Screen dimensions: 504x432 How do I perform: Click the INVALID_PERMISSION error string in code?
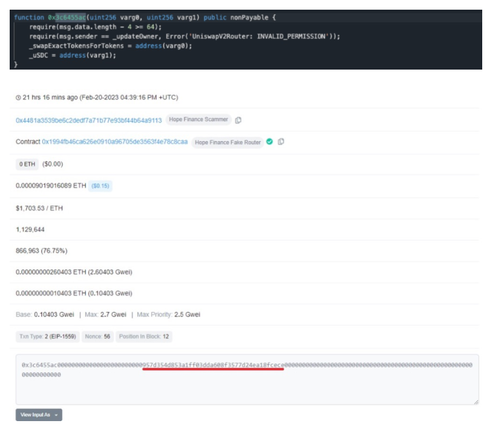pos(260,36)
